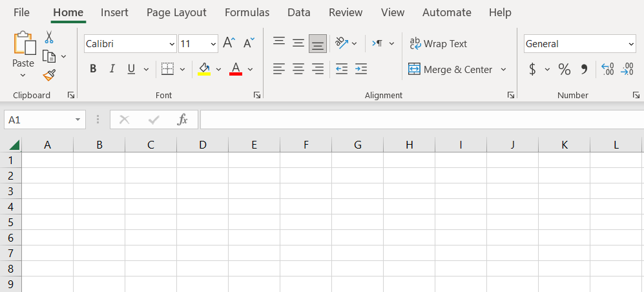This screenshot has height=292, width=644.
Task: Click the Cut scissors icon
Action: pos(49,37)
